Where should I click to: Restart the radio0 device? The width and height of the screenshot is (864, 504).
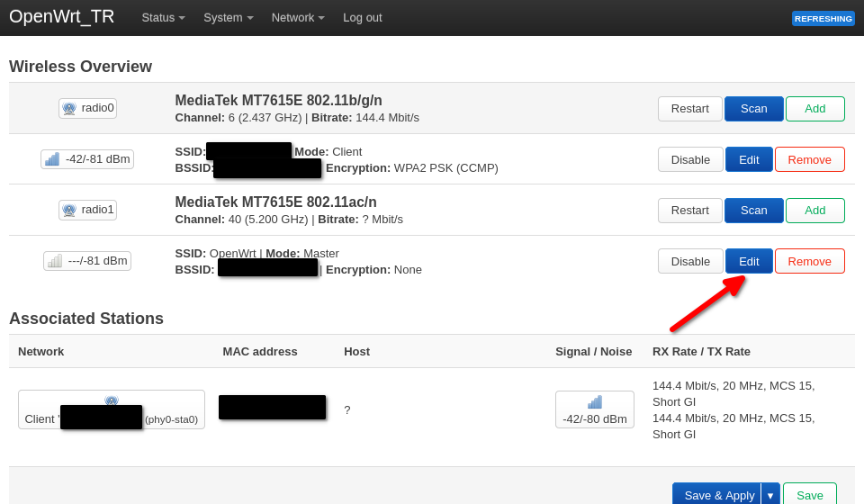[x=690, y=109]
